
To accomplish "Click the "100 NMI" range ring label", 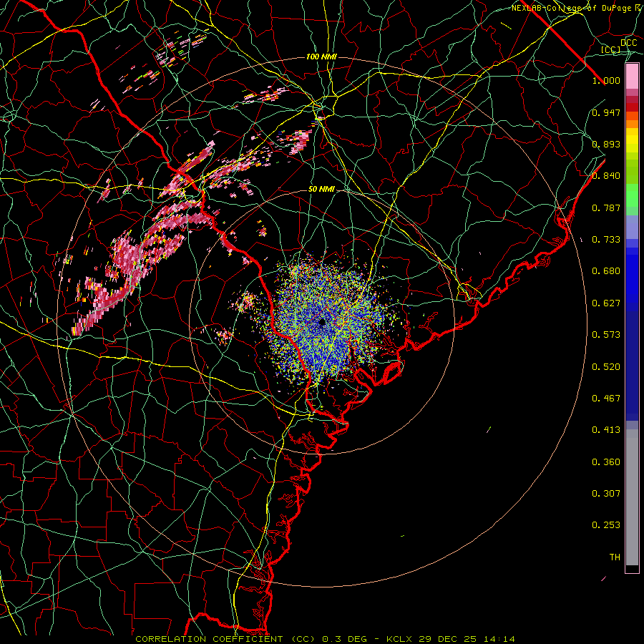I will pos(321,57).
